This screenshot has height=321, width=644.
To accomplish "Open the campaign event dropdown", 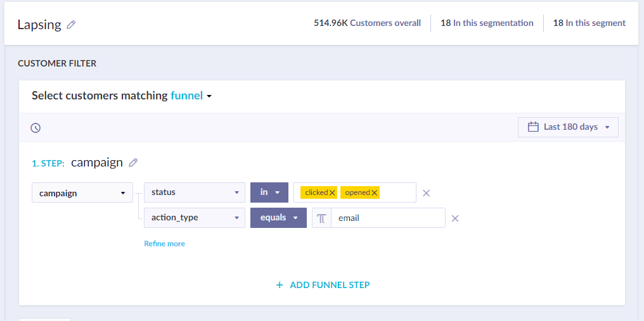I will click(x=82, y=192).
